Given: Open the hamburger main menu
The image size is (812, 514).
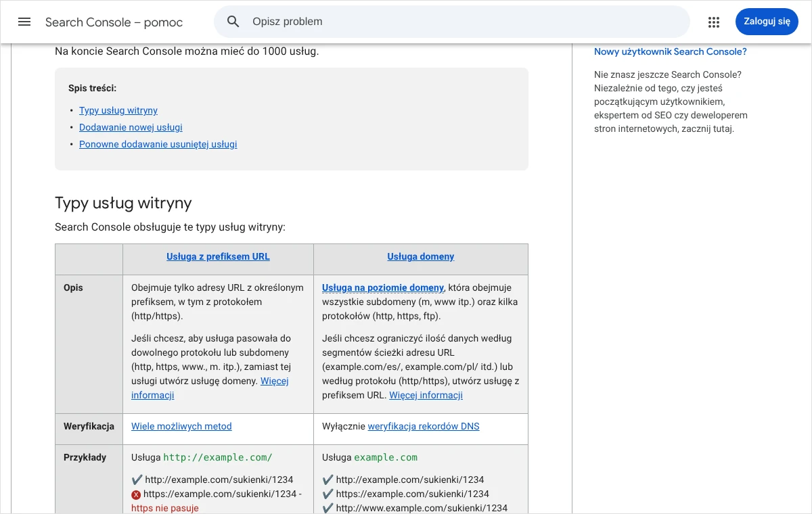Looking at the screenshot, I should tap(24, 22).
